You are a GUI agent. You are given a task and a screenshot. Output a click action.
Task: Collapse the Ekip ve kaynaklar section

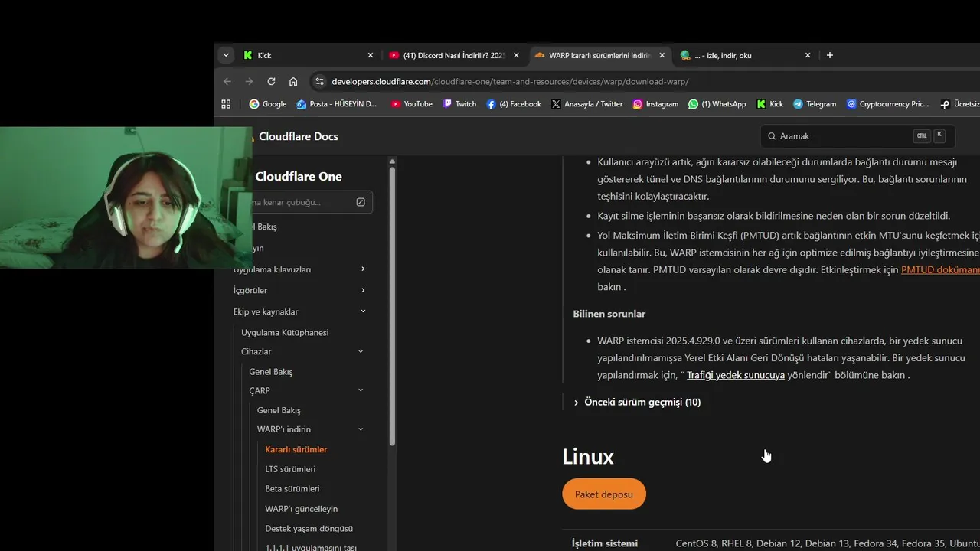[363, 311]
